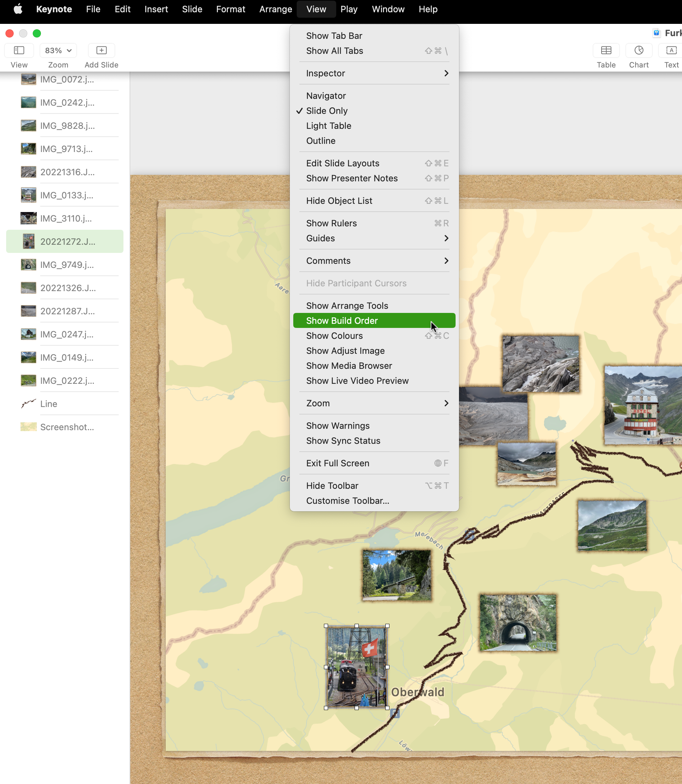The height and width of the screenshot is (784, 682).
Task: Select the tunnel photo on slide
Action: point(518,623)
